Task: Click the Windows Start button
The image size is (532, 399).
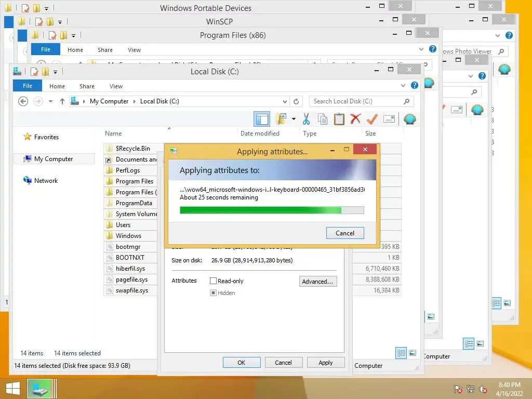Action: click(x=13, y=389)
